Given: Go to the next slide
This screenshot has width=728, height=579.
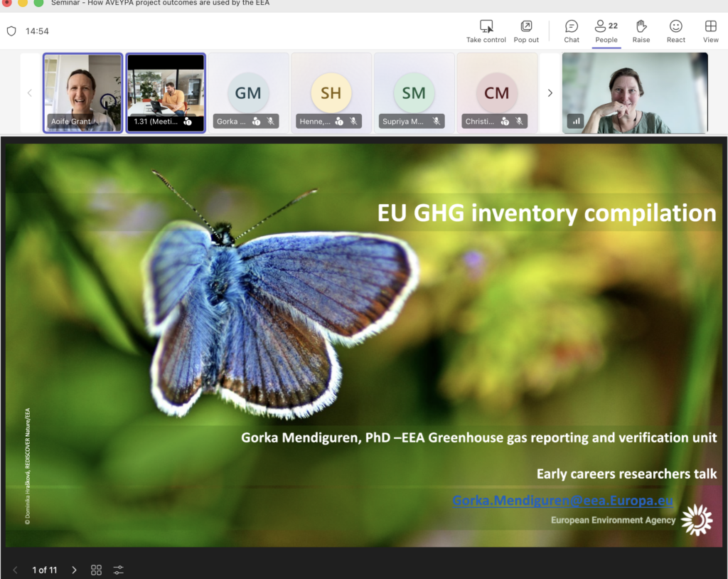Looking at the screenshot, I should tap(74, 570).
